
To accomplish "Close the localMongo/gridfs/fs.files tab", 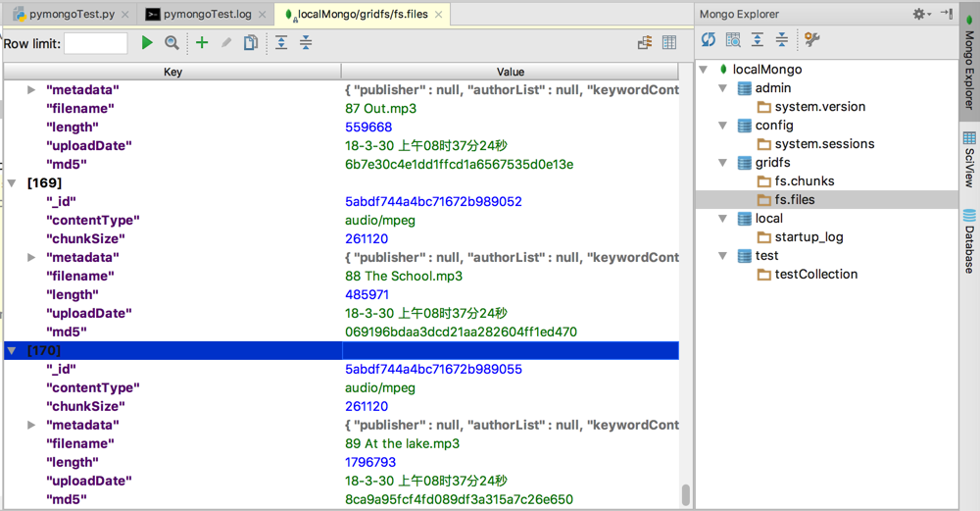I will pyautogui.click(x=439, y=15).
